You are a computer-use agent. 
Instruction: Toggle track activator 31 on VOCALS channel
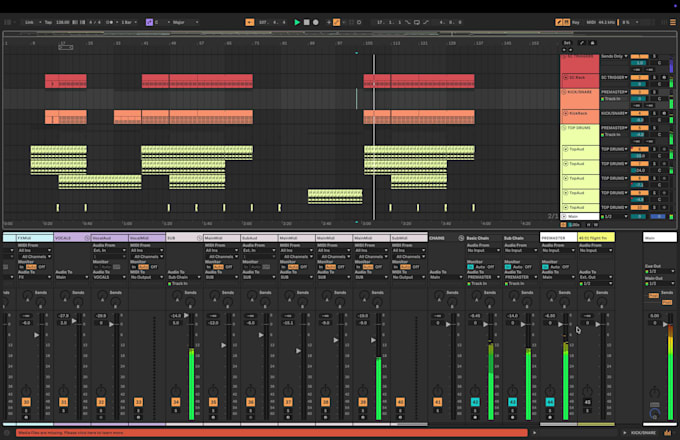[63, 402]
